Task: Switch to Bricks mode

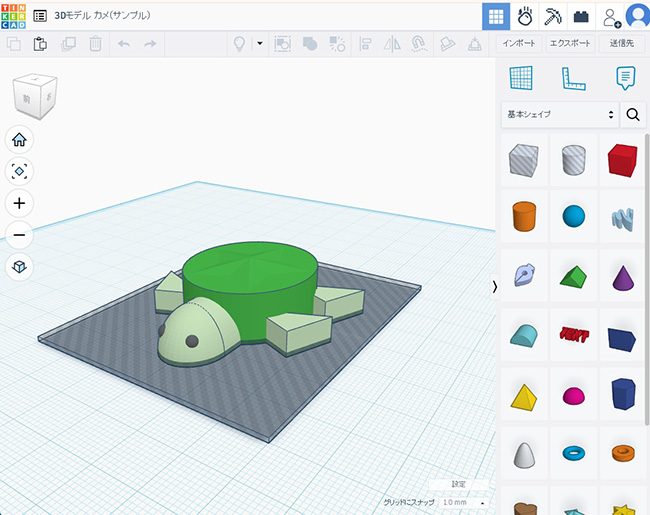Action: coord(581,17)
